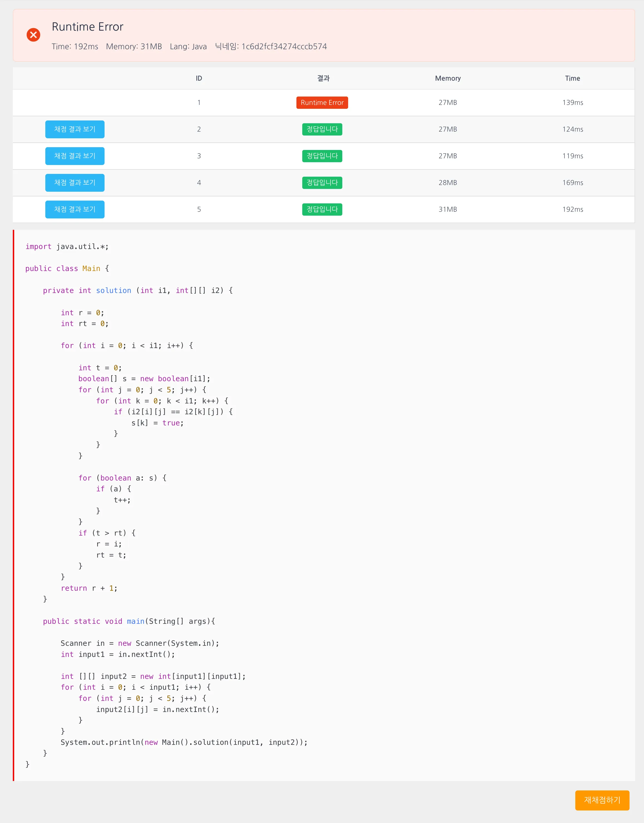Open grading result for test case 2

75,129
